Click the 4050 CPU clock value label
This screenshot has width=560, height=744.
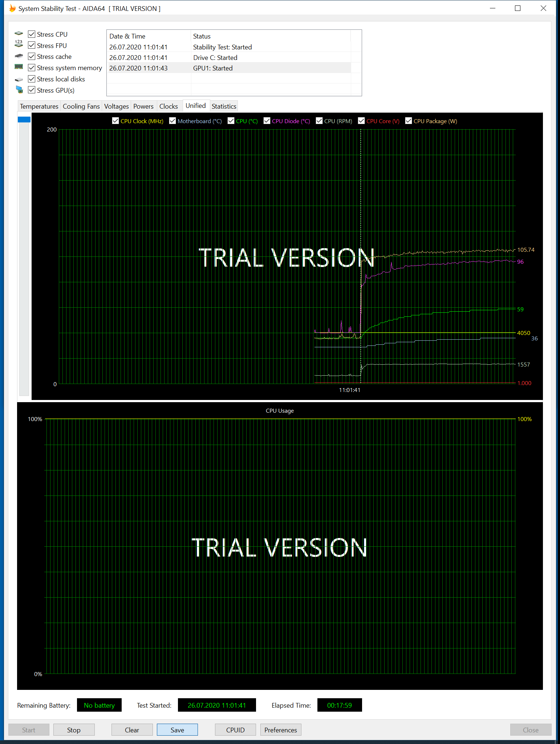524,333
